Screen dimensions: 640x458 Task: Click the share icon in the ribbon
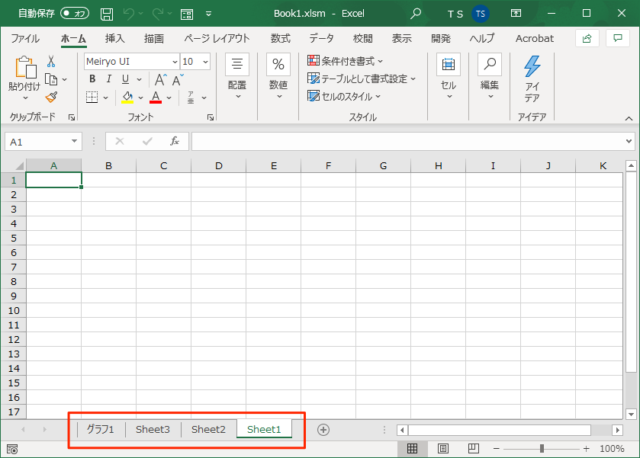(x=587, y=38)
